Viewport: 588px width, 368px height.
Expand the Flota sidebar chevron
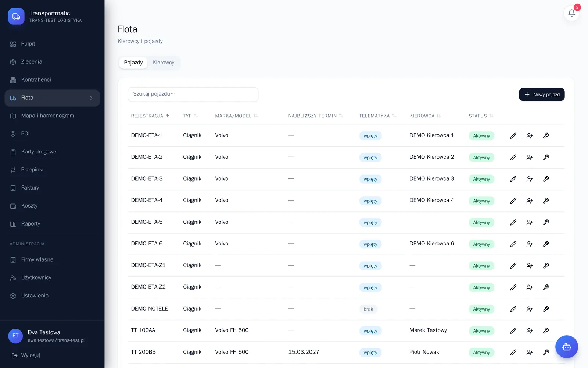pyautogui.click(x=92, y=98)
